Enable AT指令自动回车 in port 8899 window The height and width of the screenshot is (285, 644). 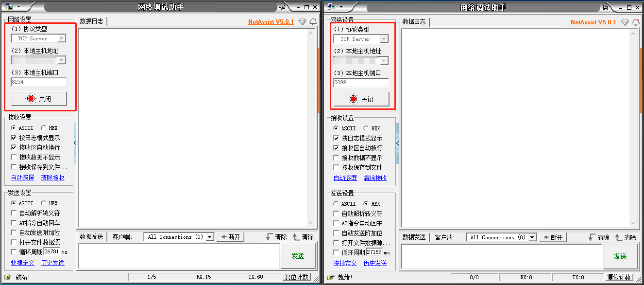tap(336, 223)
